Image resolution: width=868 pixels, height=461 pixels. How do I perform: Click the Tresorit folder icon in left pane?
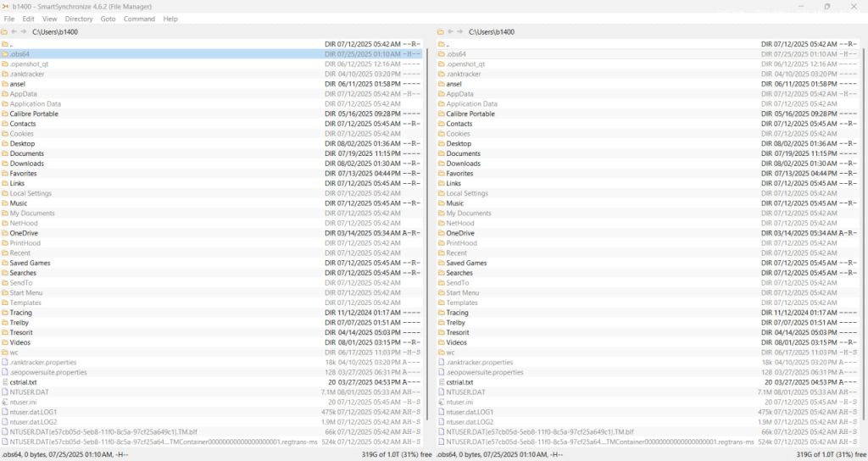tap(5, 332)
